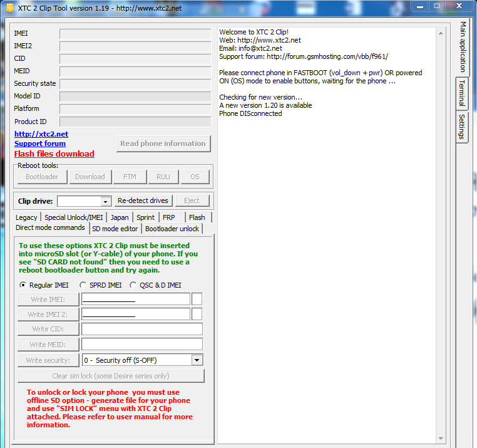The width and height of the screenshot is (477, 448).
Task: Click the MEID info field at top
Action: pos(135,71)
